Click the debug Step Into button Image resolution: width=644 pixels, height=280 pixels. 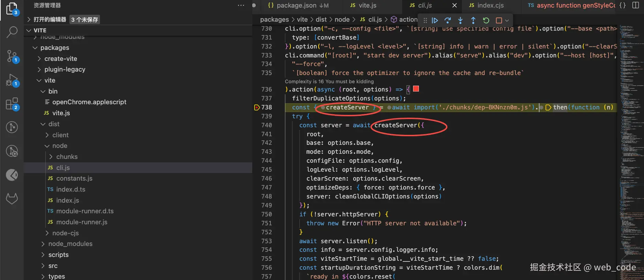point(460,20)
